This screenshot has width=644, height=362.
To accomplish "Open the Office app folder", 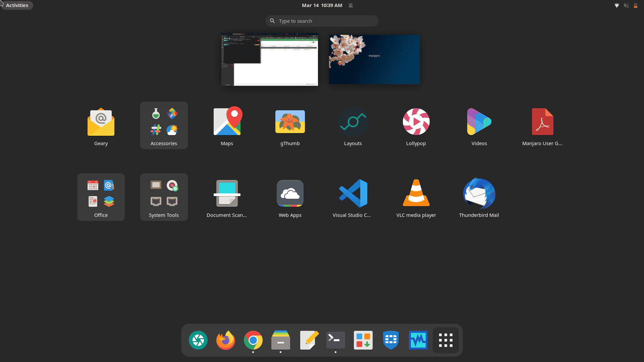I will (x=101, y=197).
